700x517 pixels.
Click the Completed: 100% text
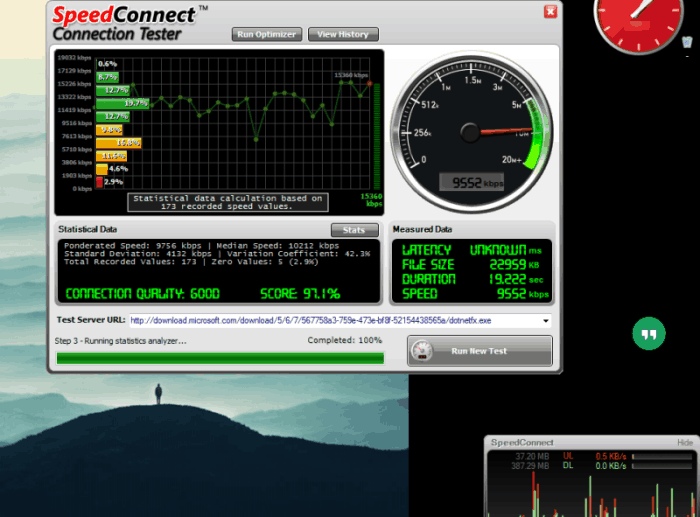(x=345, y=340)
